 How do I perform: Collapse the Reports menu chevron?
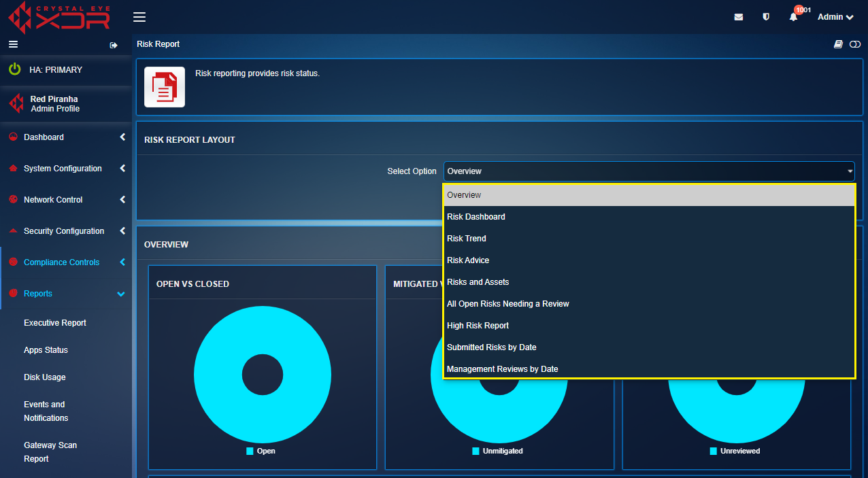[x=121, y=294]
